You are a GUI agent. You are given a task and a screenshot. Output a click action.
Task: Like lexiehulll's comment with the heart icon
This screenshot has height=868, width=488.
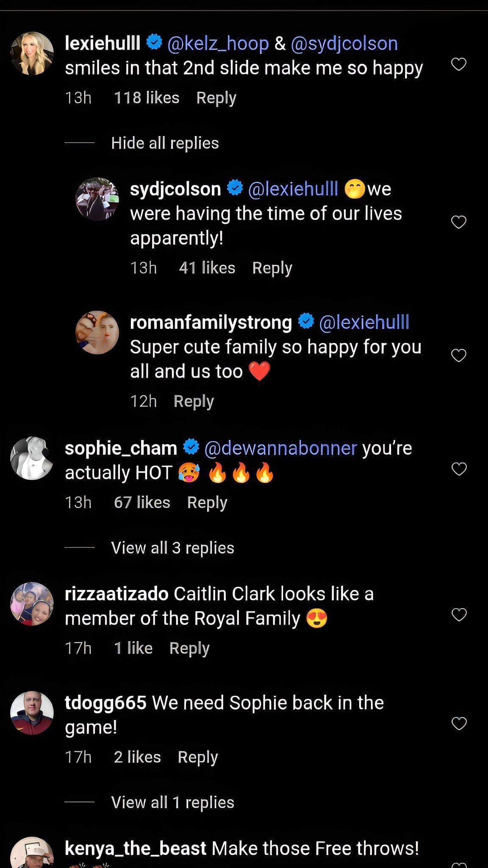pyautogui.click(x=459, y=64)
